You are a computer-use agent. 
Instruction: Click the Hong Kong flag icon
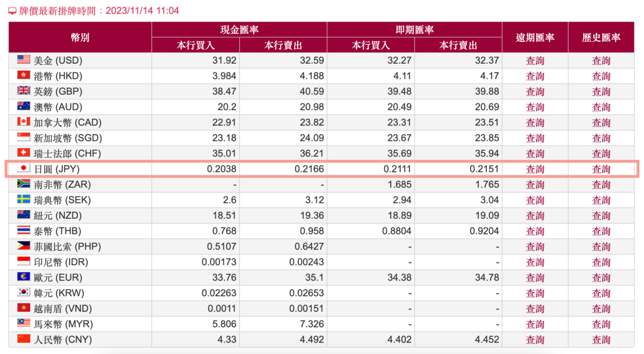click(x=24, y=76)
